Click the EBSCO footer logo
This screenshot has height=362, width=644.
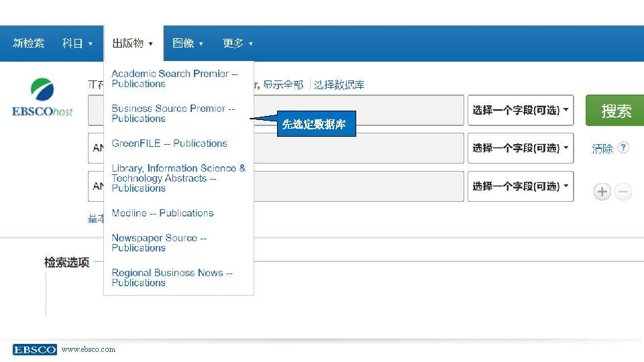pyautogui.click(x=34, y=349)
